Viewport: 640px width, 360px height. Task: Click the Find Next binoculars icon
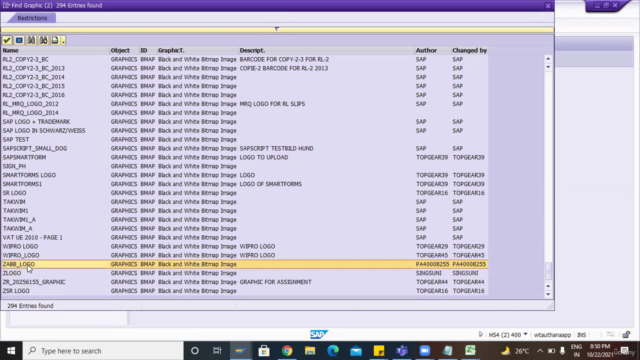(x=43, y=40)
